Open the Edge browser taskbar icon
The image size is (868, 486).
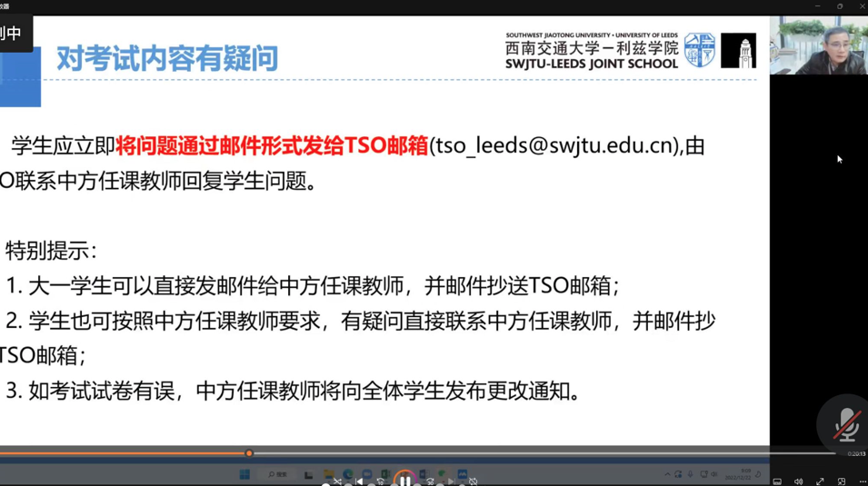[347, 474]
